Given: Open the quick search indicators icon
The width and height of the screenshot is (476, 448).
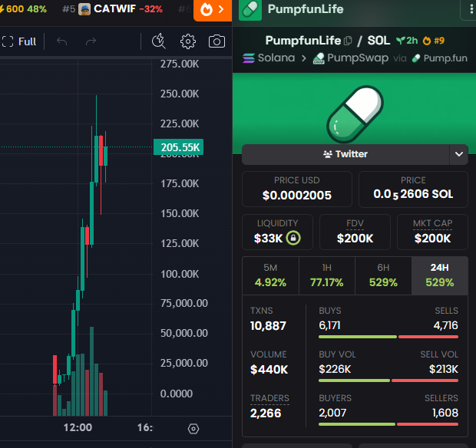Looking at the screenshot, I should [158, 41].
